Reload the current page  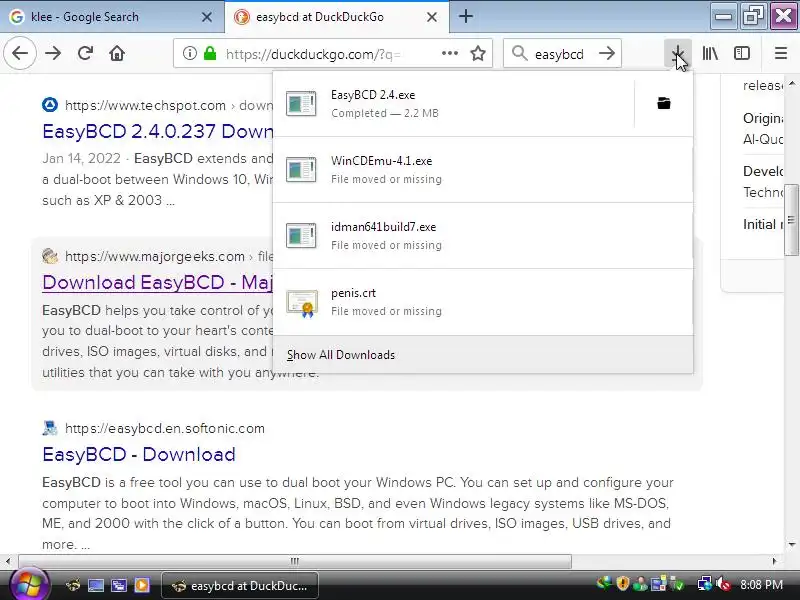85,53
